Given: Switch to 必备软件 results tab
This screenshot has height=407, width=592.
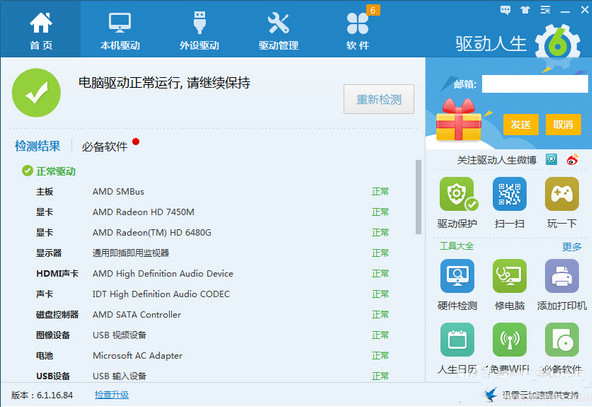Looking at the screenshot, I should [105, 146].
